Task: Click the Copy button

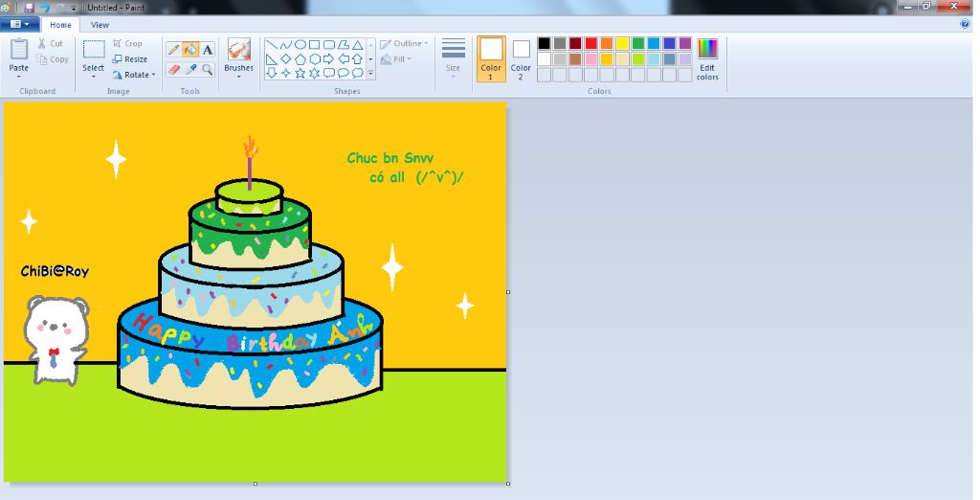Action: 53,59
